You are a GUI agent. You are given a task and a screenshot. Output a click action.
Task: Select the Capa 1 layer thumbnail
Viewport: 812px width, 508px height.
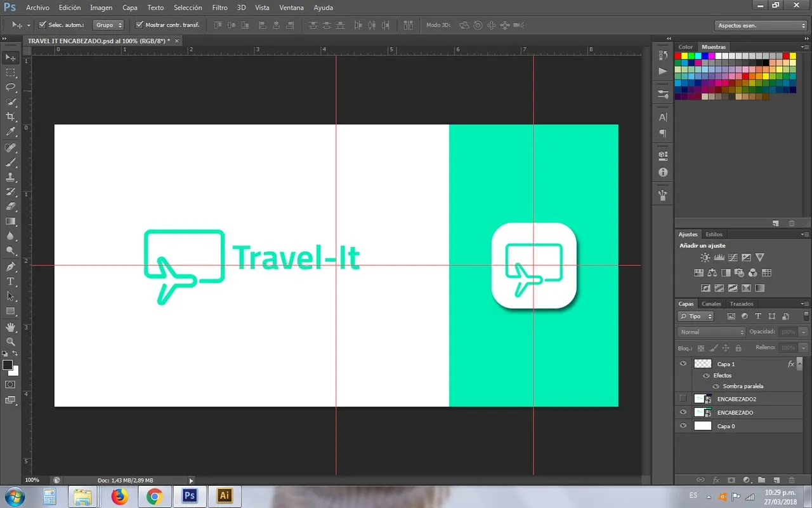click(703, 364)
